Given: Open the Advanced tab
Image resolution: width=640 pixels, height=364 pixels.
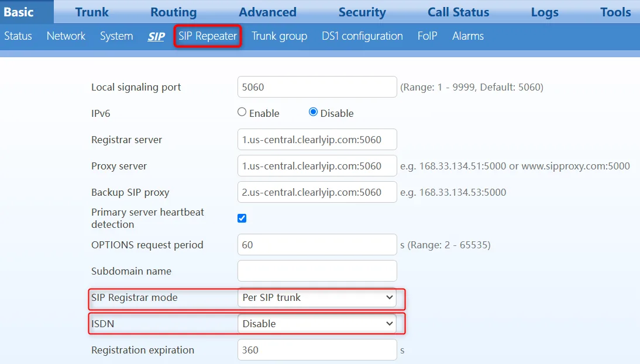Looking at the screenshot, I should click(268, 12).
